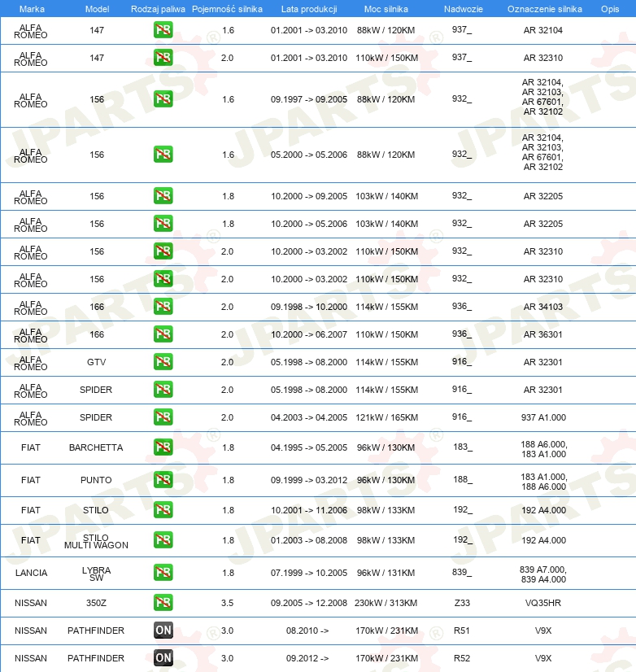Select engine code AR 36301
Viewport: 636px width, 672px height.
tap(543, 334)
